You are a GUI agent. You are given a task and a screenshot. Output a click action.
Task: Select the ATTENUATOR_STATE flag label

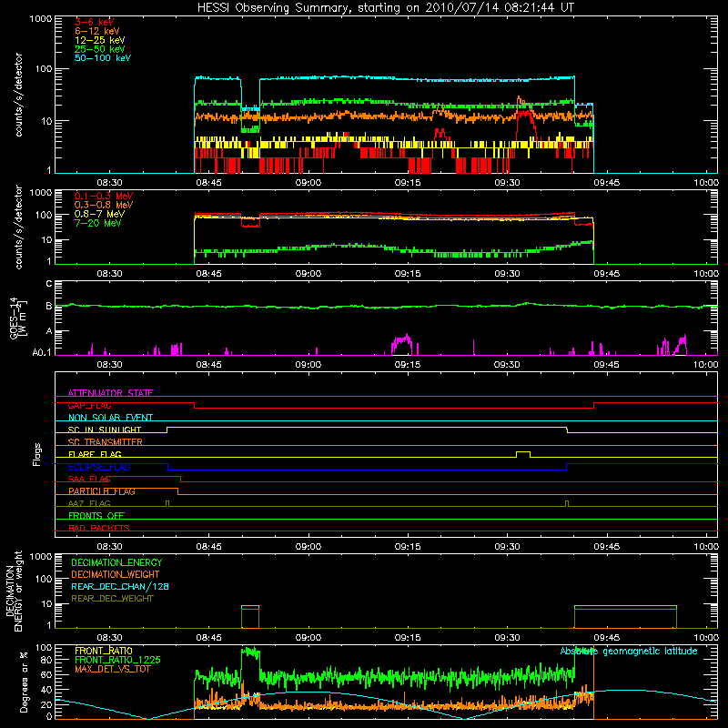[x=110, y=393]
